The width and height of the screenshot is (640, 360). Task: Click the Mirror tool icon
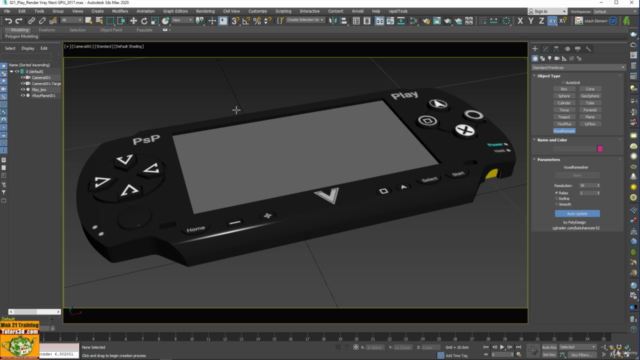(x=333, y=21)
